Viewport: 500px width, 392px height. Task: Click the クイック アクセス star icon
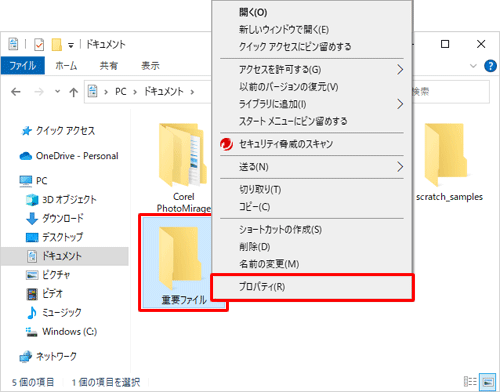26,131
